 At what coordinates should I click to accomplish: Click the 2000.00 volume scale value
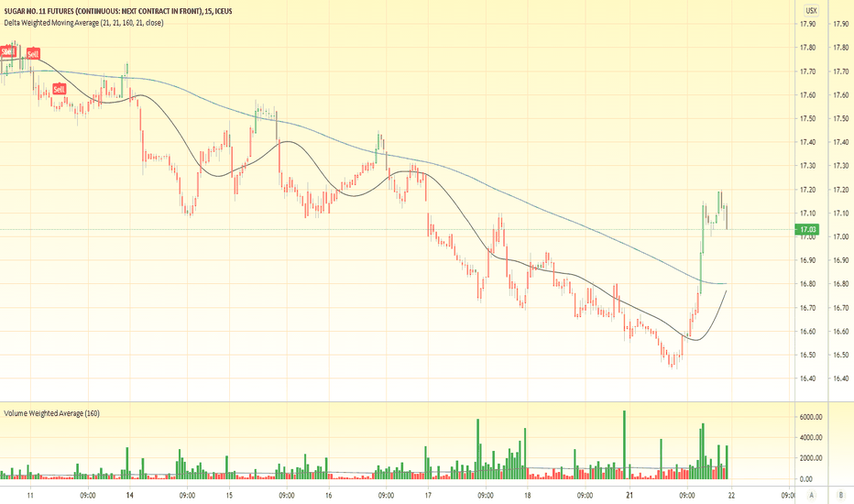click(x=810, y=458)
